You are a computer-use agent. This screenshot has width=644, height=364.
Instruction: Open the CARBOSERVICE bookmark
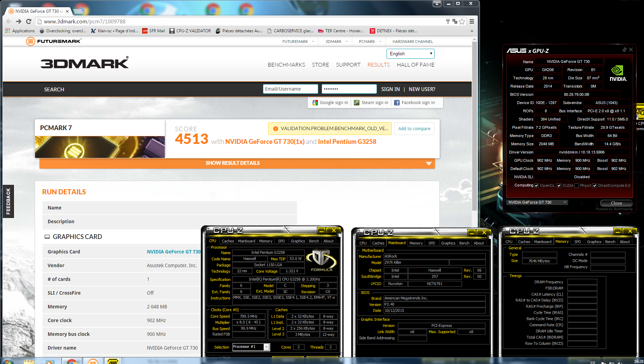coord(290,31)
